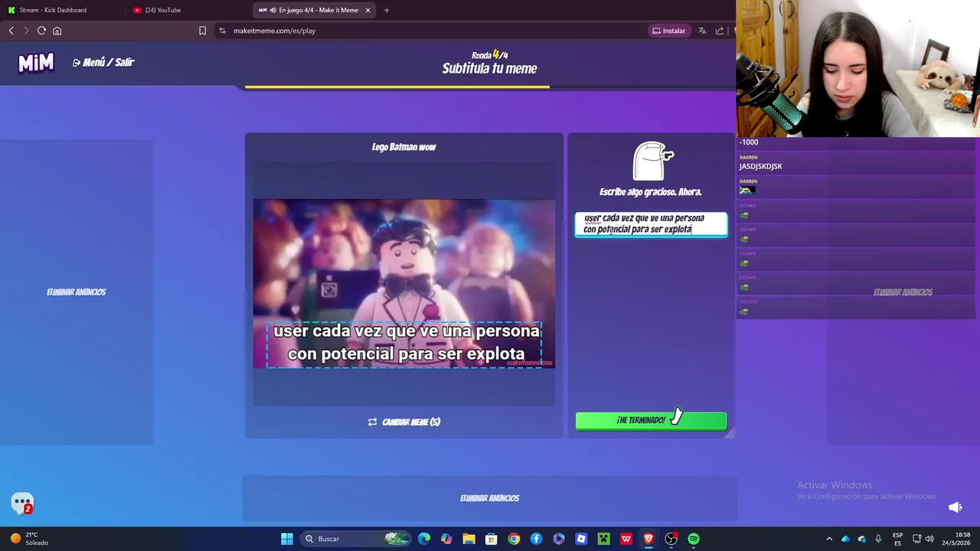Open File Explorer from the taskbar
The image size is (980, 551).
tap(469, 539)
